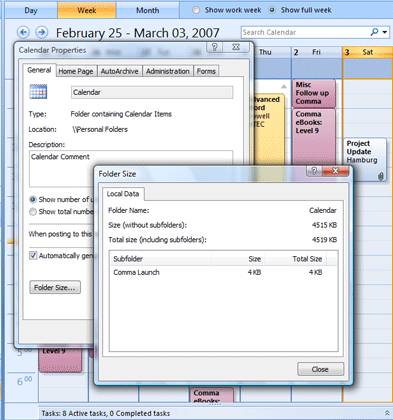Click the search magnifier icon
Screen dimensions: 393x420
[375, 32]
